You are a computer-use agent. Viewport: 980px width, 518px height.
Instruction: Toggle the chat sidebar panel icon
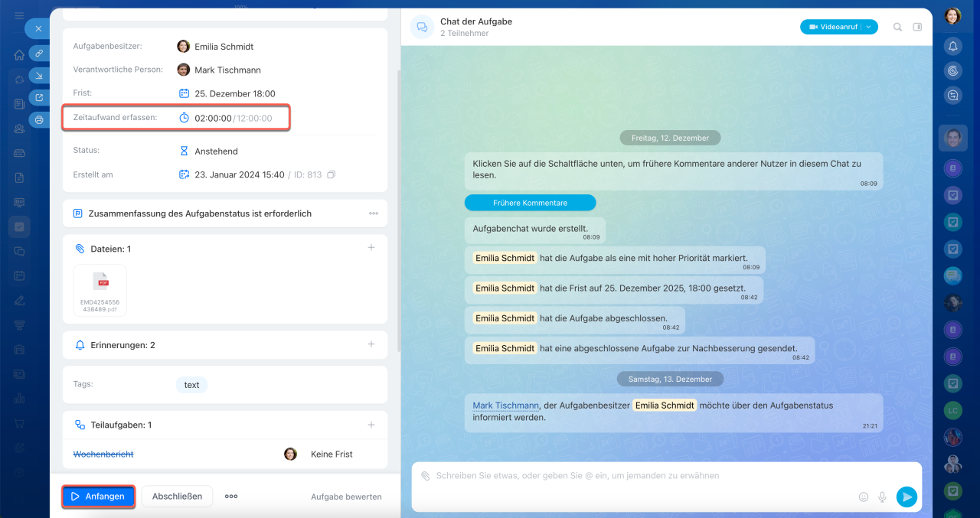[x=918, y=27]
